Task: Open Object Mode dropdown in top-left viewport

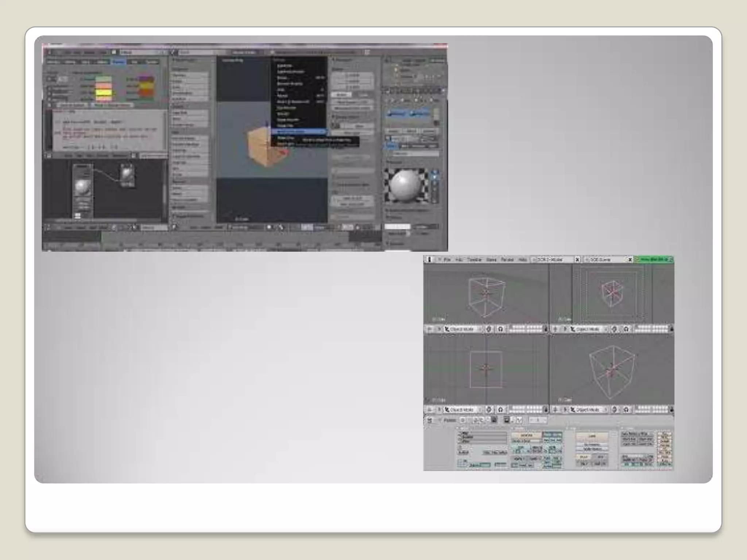Action: 462,329
